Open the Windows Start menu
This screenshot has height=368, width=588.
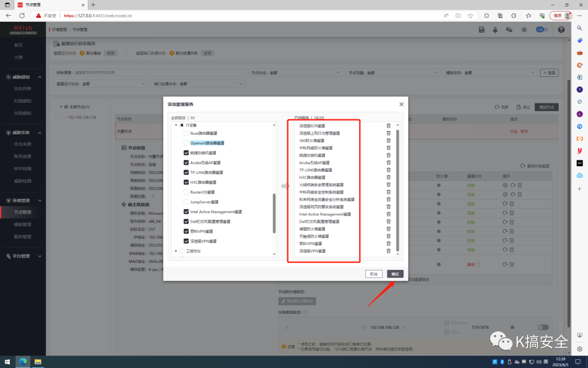point(7,361)
